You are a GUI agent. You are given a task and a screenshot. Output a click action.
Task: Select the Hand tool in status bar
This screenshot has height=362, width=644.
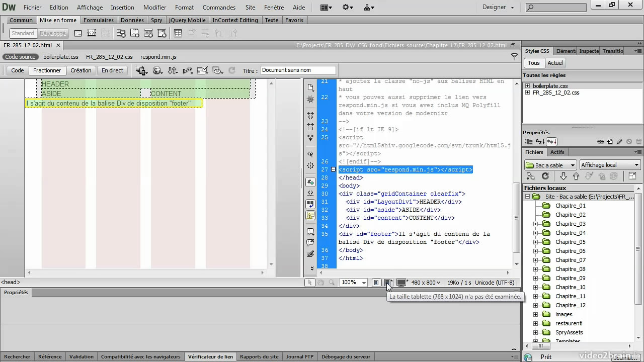point(320,283)
